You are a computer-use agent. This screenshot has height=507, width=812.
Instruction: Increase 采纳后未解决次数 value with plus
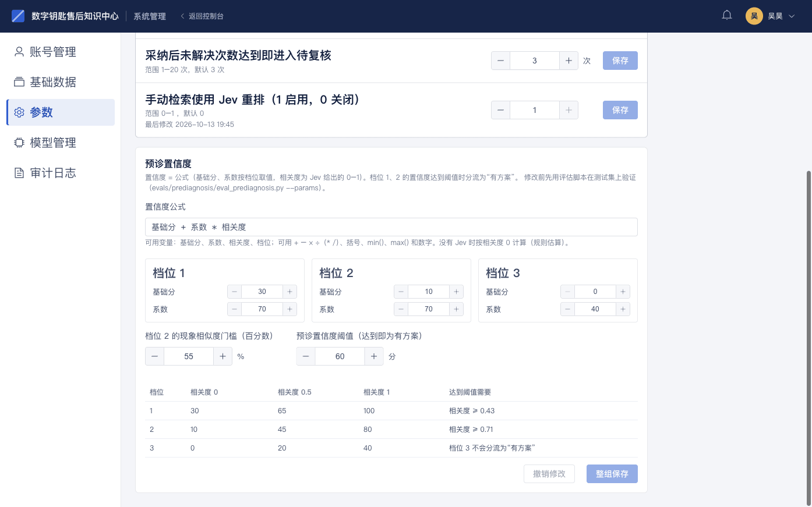pyautogui.click(x=569, y=61)
